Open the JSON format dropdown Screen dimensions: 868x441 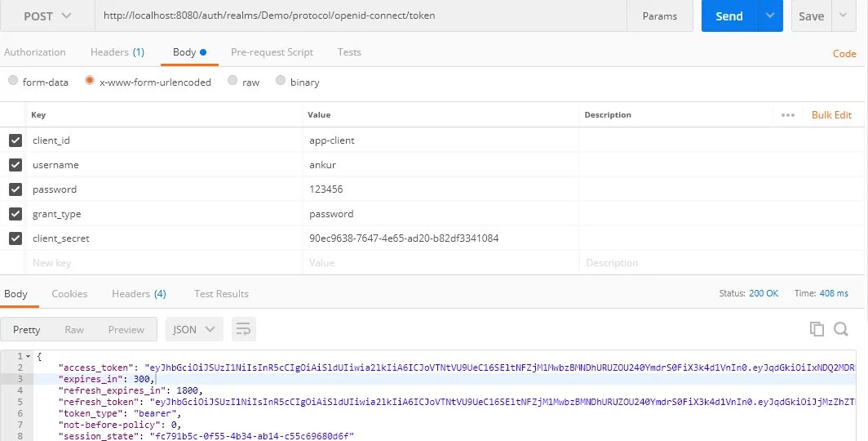(x=194, y=329)
